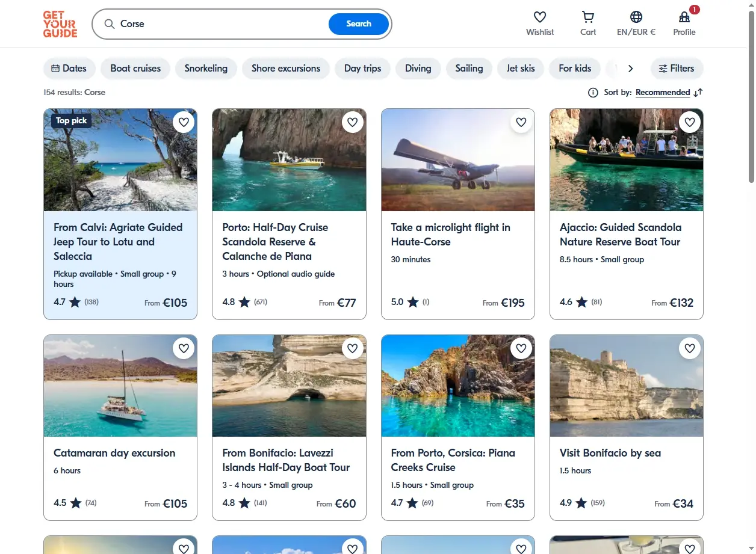This screenshot has height=554, width=756.
Task: Select the Snorkeling chip
Action: pos(206,69)
